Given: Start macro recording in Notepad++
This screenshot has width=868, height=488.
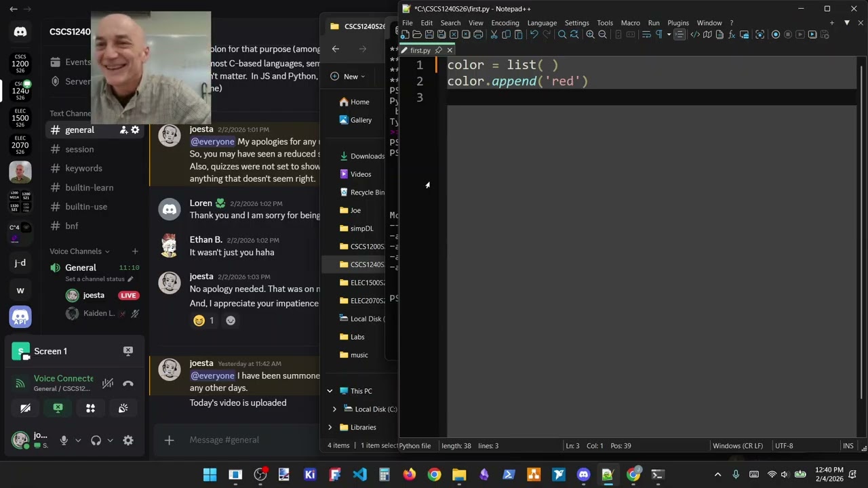Looking at the screenshot, I should coord(776,35).
